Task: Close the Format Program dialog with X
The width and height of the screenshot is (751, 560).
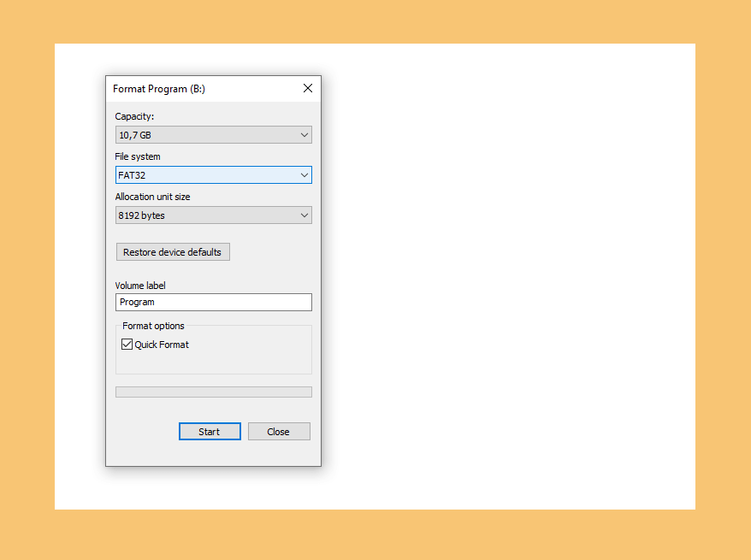Action: (x=307, y=88)
